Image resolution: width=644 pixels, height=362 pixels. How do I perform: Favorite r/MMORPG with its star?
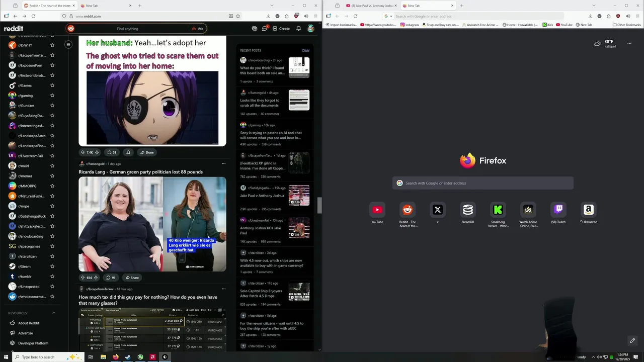coord(52,186)
